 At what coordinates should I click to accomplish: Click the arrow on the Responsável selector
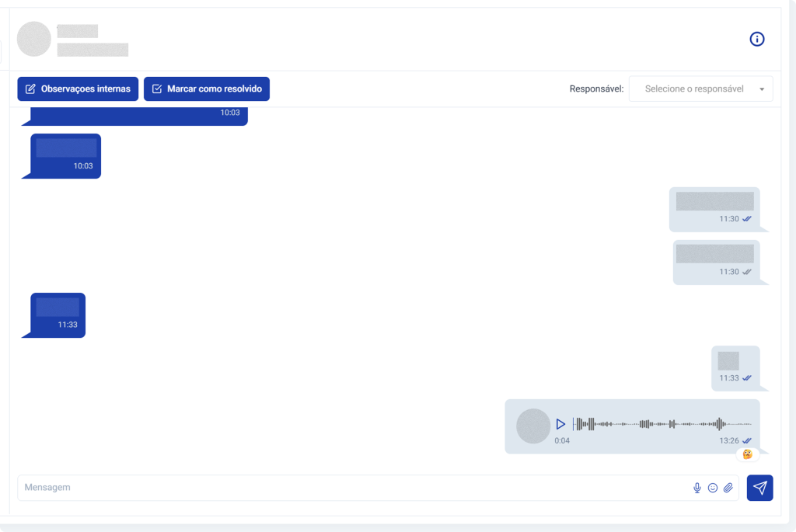click(762, 89)
